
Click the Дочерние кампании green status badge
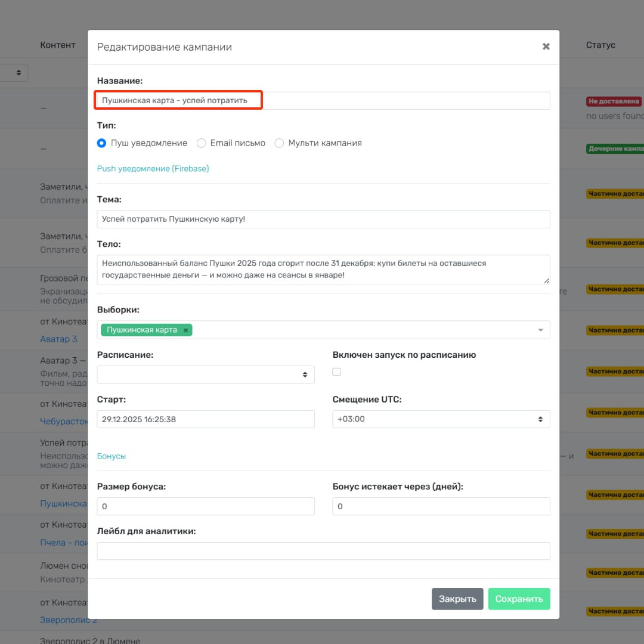point(615,148)
